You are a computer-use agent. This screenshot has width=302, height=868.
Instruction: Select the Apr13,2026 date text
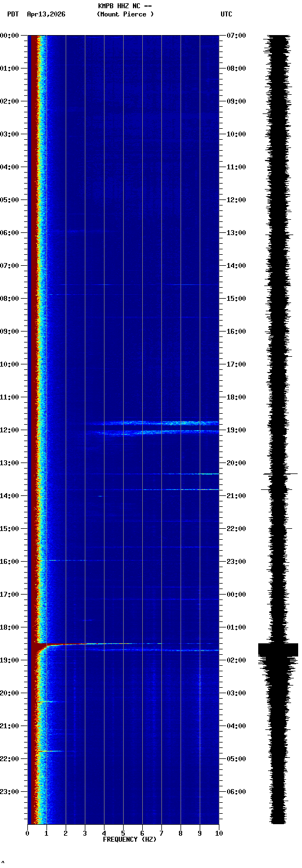tap(46, 14)
